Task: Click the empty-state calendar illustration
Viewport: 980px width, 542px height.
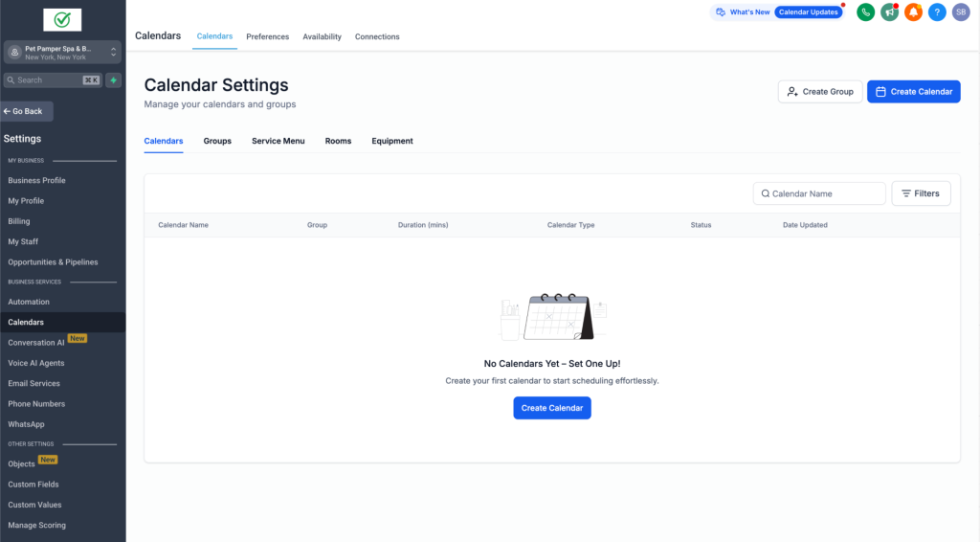Action: tap(552, 317)
